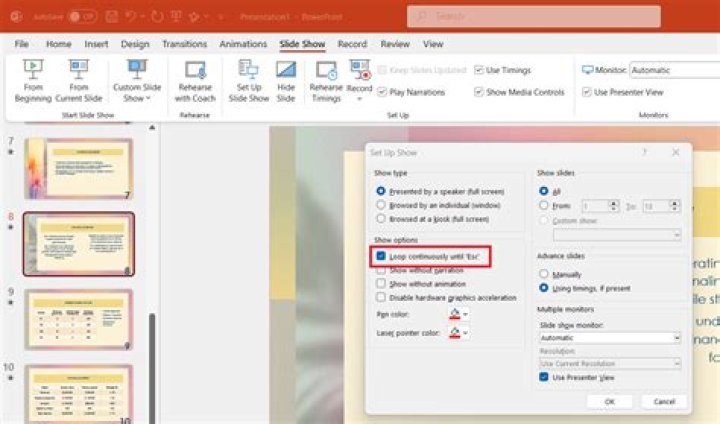Viewport: 720px width, 424px height.
Task: Check Disable hardware graphics acceleration
Action: coord(381,298)
